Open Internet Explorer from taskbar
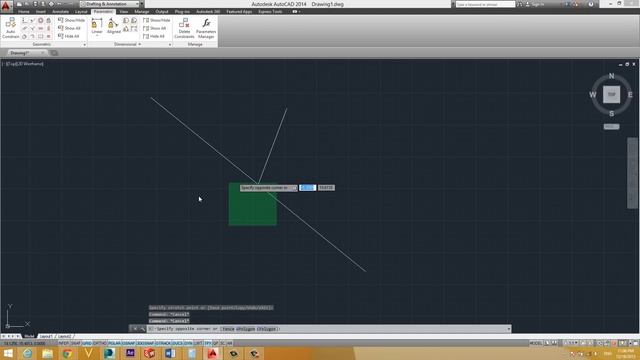 [x=27, y=353]
